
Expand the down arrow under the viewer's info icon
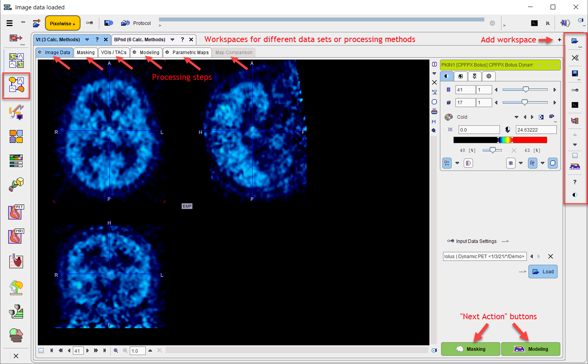click(434, 73)
